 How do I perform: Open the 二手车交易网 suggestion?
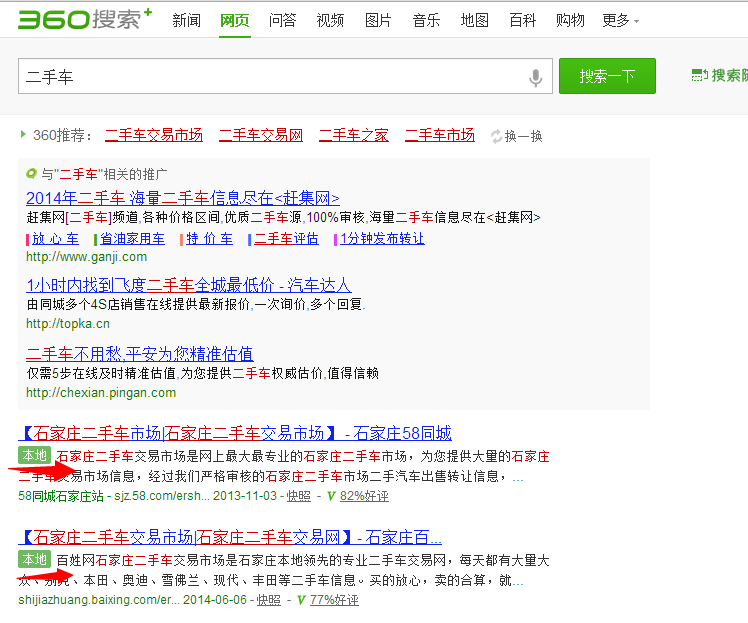click(x=261, y=135)
